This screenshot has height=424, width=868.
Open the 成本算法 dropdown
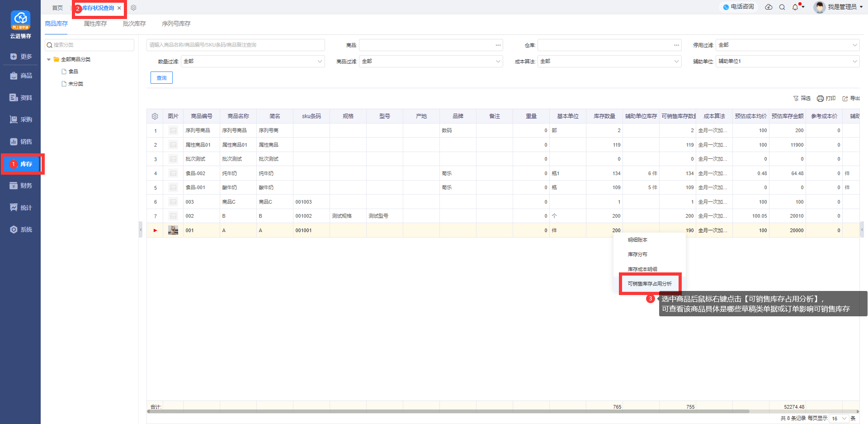[x=609, y=62]
